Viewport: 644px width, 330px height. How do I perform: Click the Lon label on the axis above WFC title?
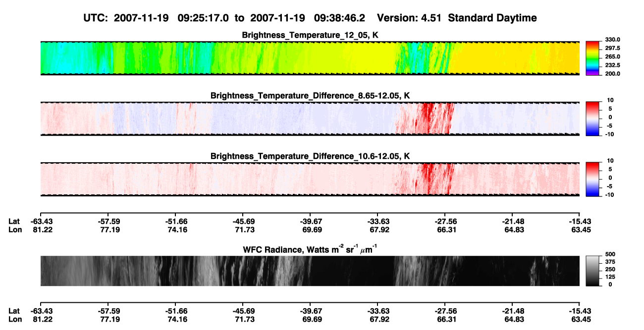pyautogui.click(x=14, y=229)
